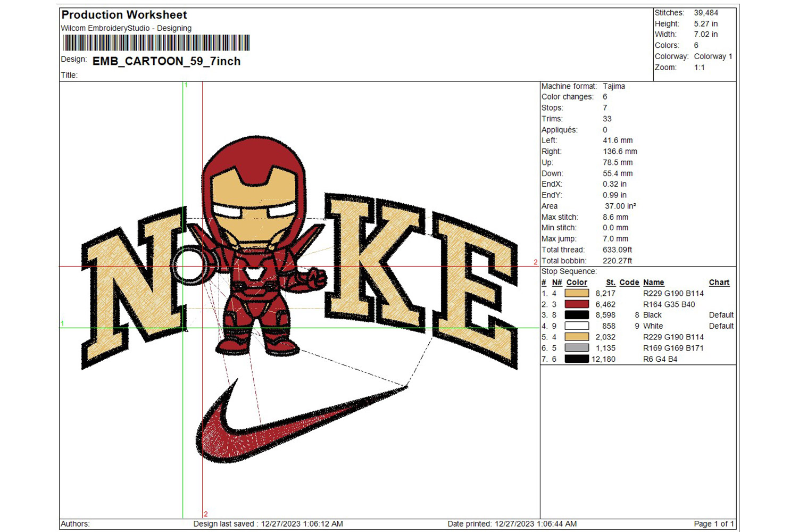Click the Total thread value '633.09ft'
Image resolution: width=799 pixels, height=532 pixels.
pos(618,250)
